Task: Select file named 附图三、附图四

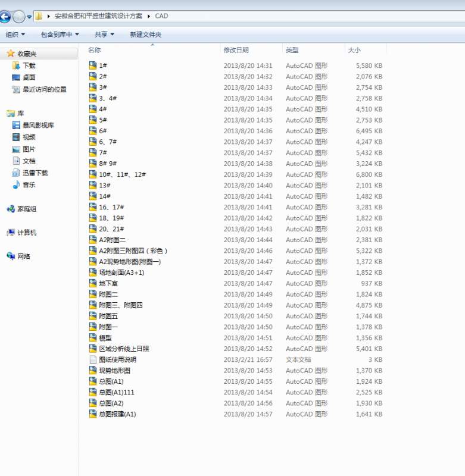Action: [x=121, y=305]
